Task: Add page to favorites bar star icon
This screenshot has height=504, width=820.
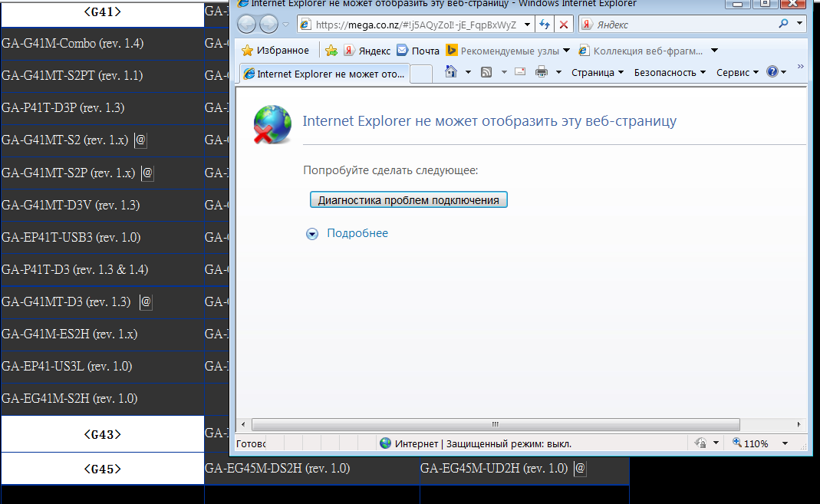Action: tap(331, 50)
